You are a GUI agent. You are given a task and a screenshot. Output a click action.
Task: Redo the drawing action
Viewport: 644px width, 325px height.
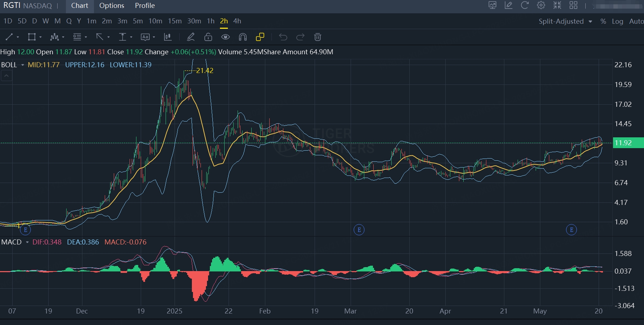click(x=300, y=37)
